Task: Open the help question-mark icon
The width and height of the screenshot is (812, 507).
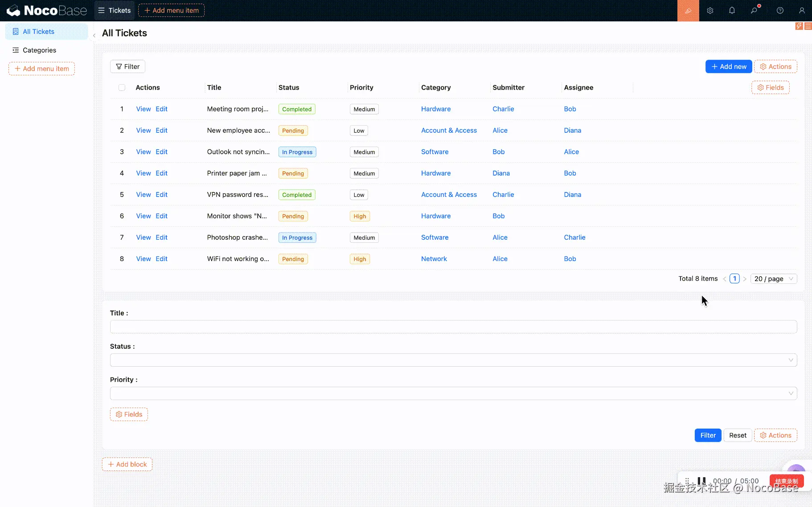Action: [x=780, y=11]
